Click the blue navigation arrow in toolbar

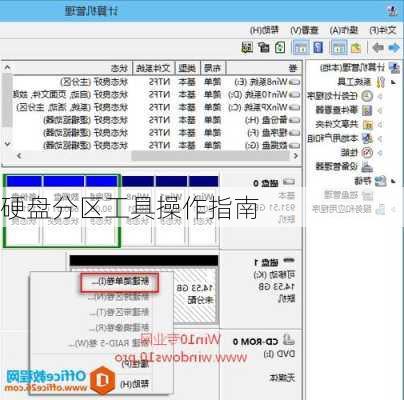click(x=394, y=48)
